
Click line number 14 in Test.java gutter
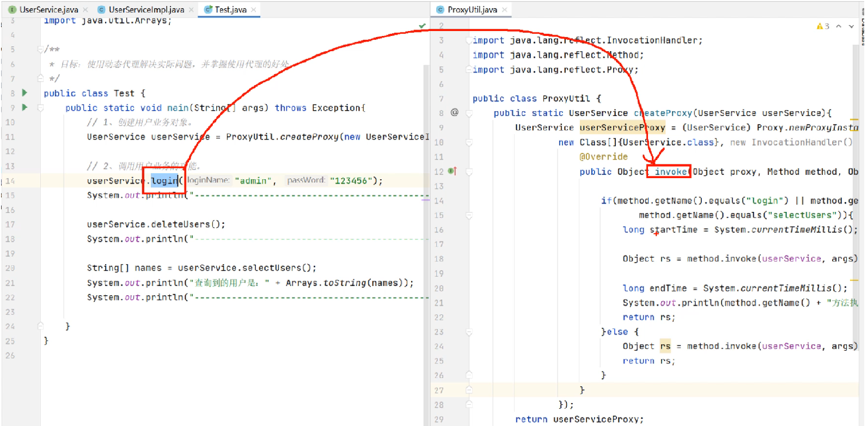[x=10, y=180]
